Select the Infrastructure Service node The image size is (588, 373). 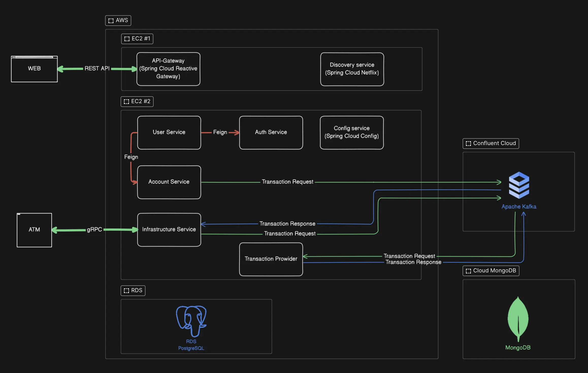pyautogui.click(x=169, y=229)
